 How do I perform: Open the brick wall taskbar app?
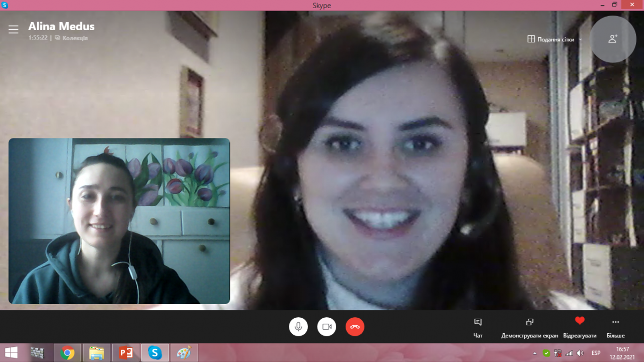[38, 353]
